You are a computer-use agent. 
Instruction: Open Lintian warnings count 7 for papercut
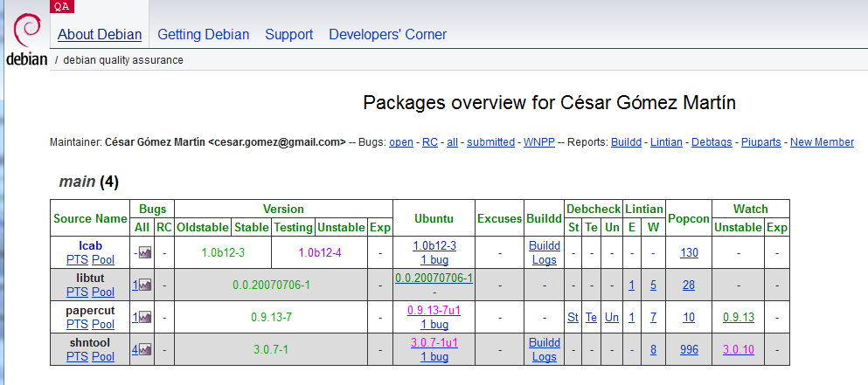(x=653, y=317)
